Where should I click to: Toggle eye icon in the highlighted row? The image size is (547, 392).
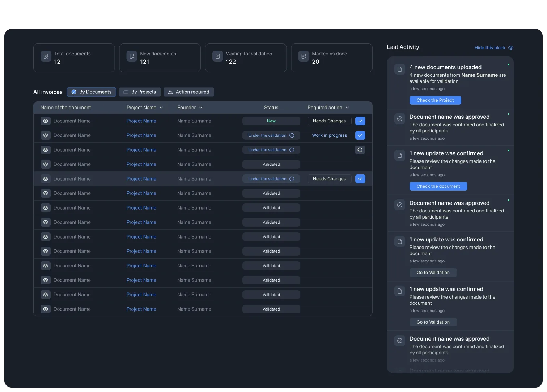[x=46, y=179]
